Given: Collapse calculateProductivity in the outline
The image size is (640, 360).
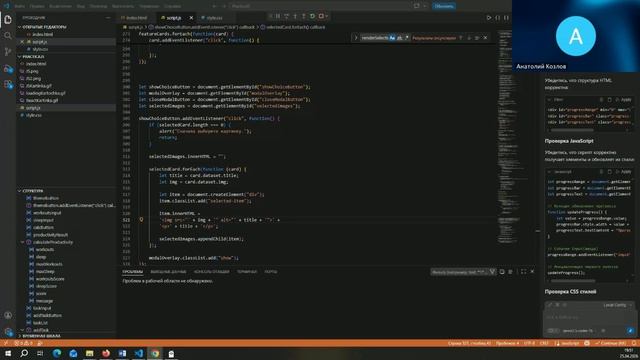Looking at the screenshot, I should click(x=23, y=242).
